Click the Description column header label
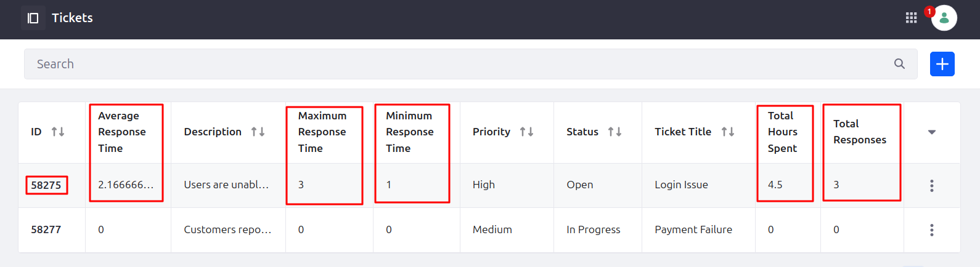 (213, 132)
